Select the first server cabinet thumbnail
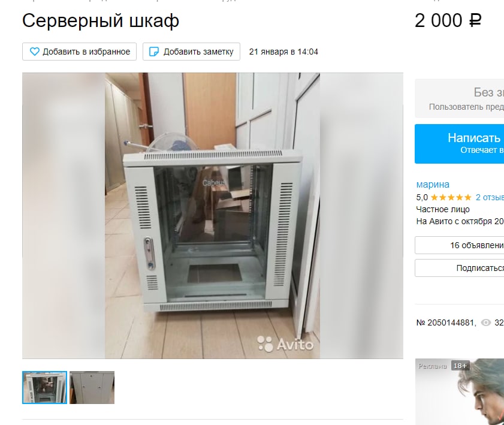Viewport: 504px width, 425px height. click(45, 387)
